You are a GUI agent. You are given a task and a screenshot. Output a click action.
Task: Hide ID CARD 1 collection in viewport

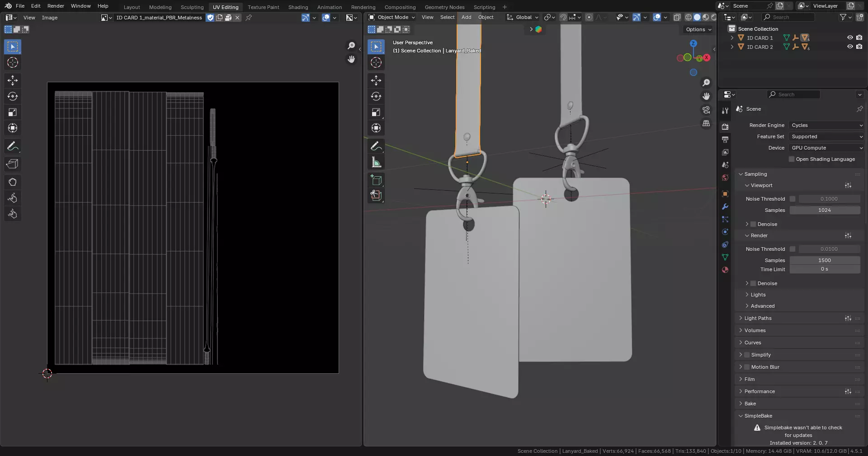850,38
